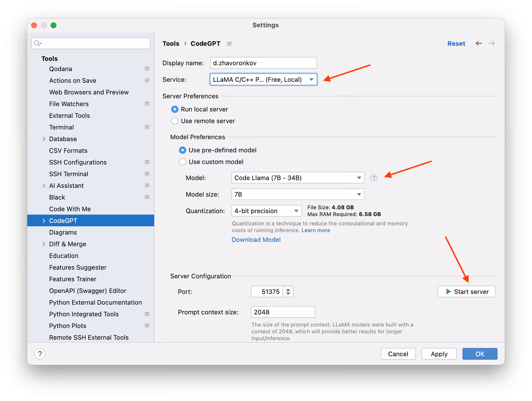The image size is (532, 401).
Task: Click the project-level icon beside Actions on Save
Action: tap(147, 80)
